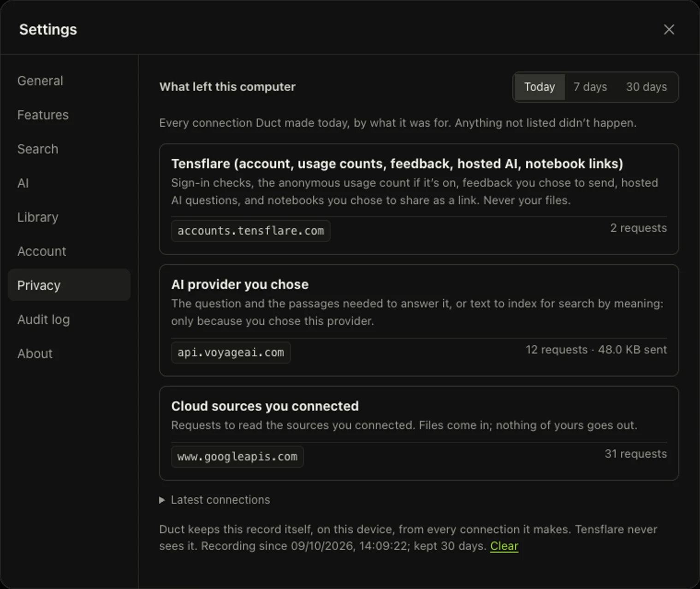Open the Audit log section
Image resolution: width=700 pixels, height=589 pixels.
pyautogui.click(x=69, y=319)
